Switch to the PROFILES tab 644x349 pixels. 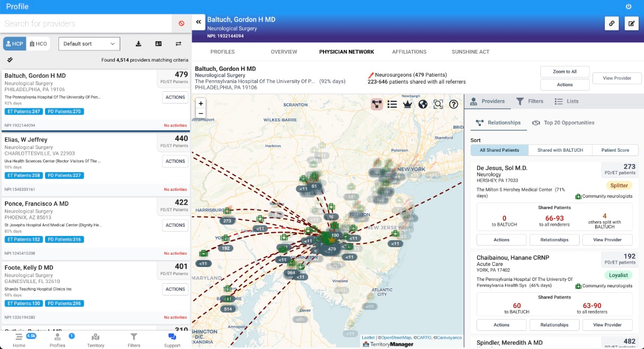click(x=223, y=52)
